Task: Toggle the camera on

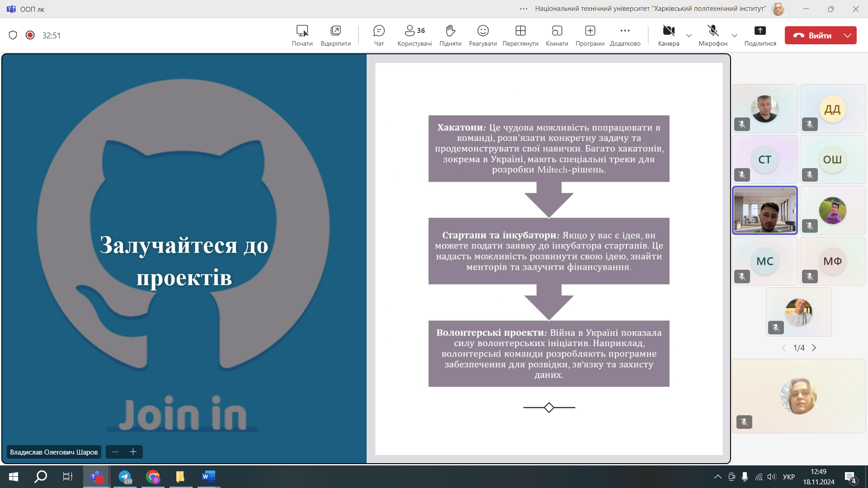Action: pos(668,35)
